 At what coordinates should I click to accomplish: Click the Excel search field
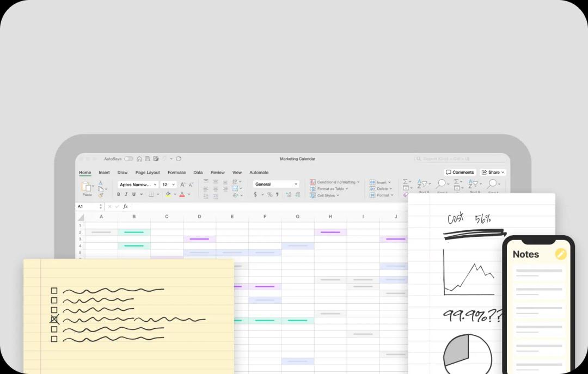(461, 158)
